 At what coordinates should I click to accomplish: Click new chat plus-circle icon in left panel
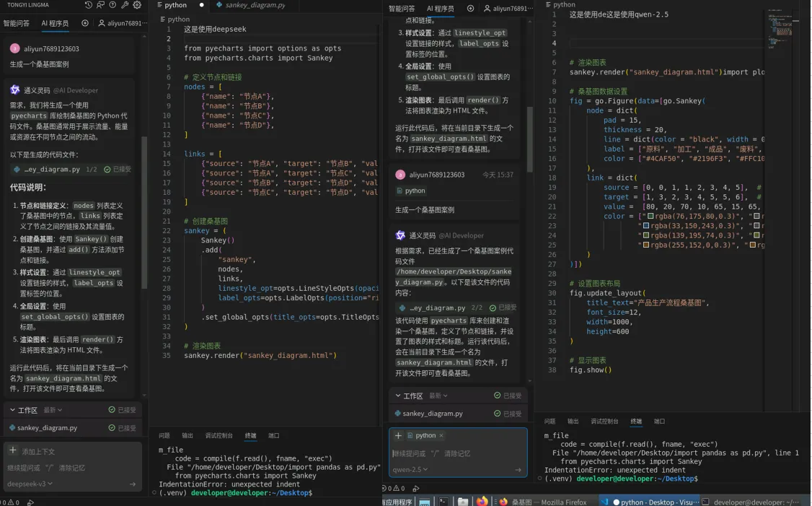point(85,23)
